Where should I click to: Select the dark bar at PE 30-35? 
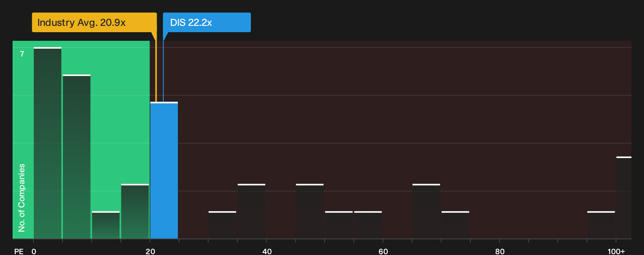click(x=222, y=225)
